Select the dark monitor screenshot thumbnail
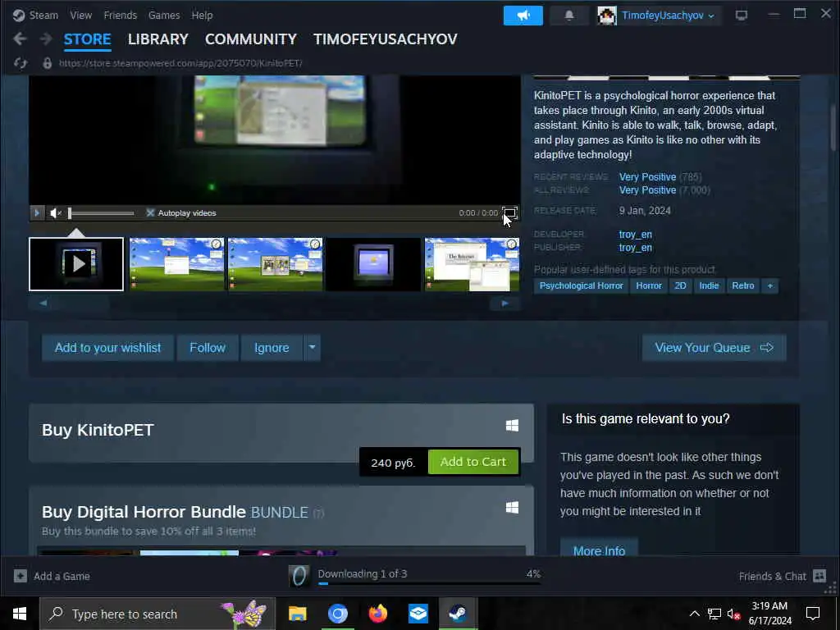 373,264
